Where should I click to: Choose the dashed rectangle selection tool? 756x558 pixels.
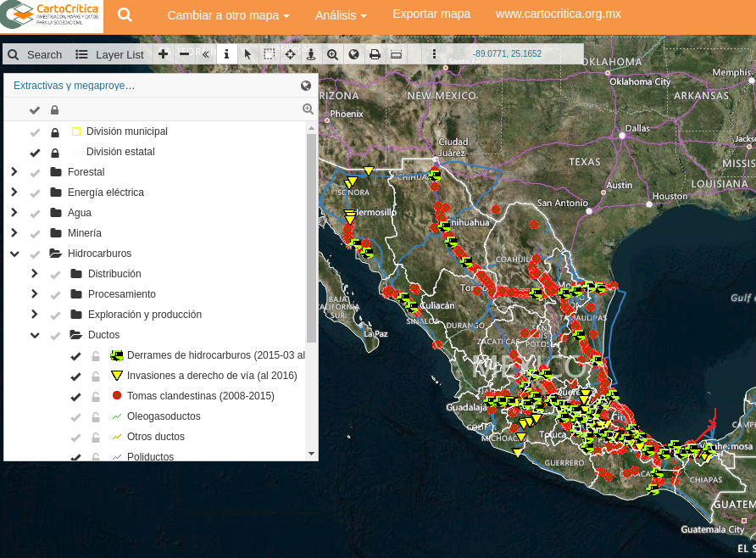(269, 54)
